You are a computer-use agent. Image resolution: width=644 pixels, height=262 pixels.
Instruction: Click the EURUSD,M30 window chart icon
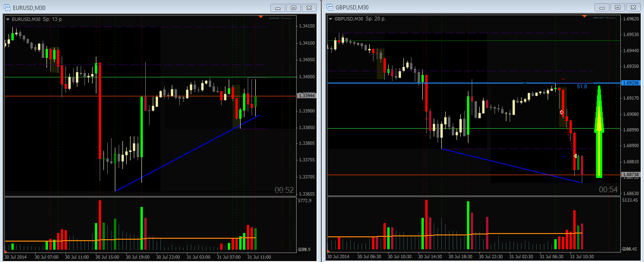[x=7, y=7]
